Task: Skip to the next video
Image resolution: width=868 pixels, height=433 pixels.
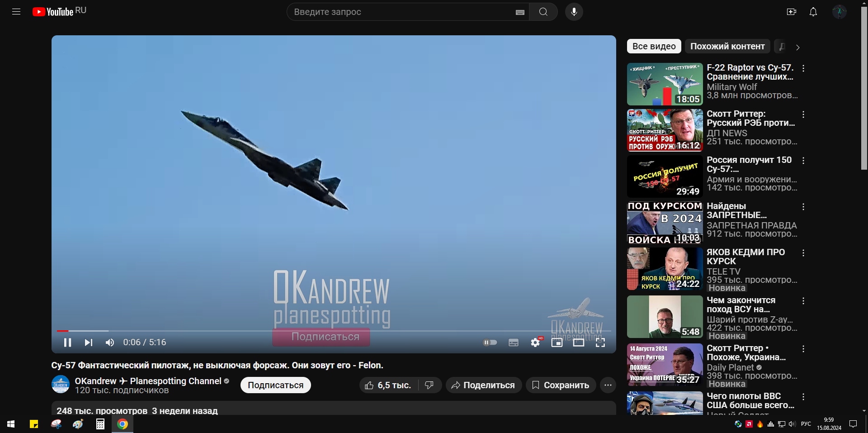Action: 89,343
